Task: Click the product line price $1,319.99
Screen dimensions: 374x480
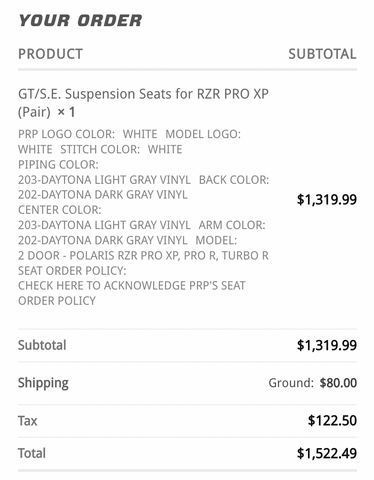Action: click(327, 199)
